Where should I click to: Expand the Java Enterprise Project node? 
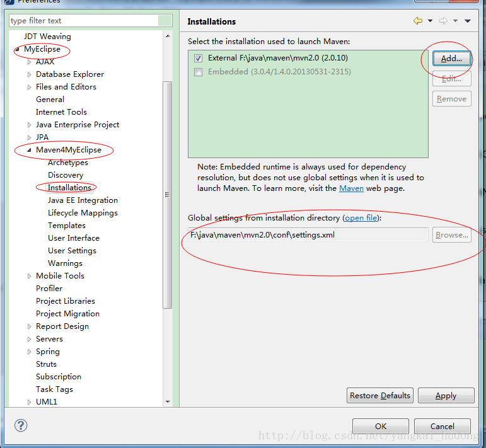point(29,125)
